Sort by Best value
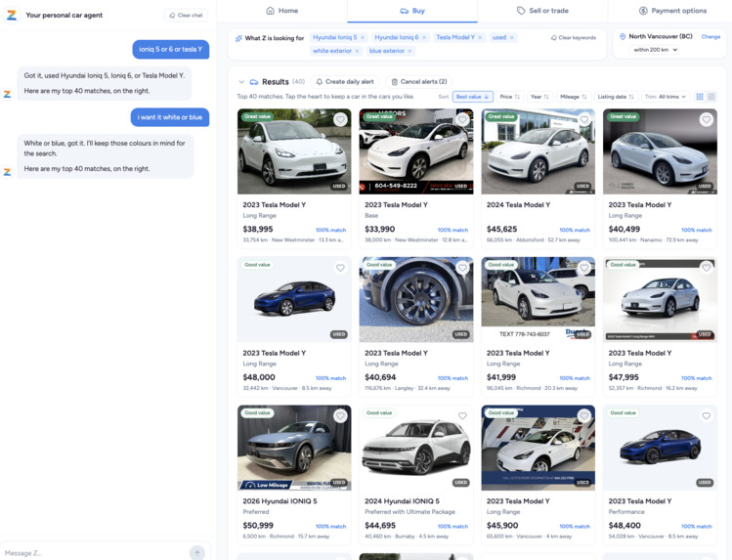The height and width of the screenshot is (560, 732). [x=472, y=97]
